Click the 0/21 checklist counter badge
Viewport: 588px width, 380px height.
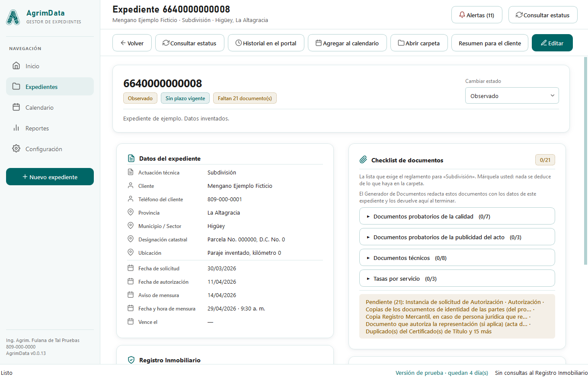[x=545, y=160]
